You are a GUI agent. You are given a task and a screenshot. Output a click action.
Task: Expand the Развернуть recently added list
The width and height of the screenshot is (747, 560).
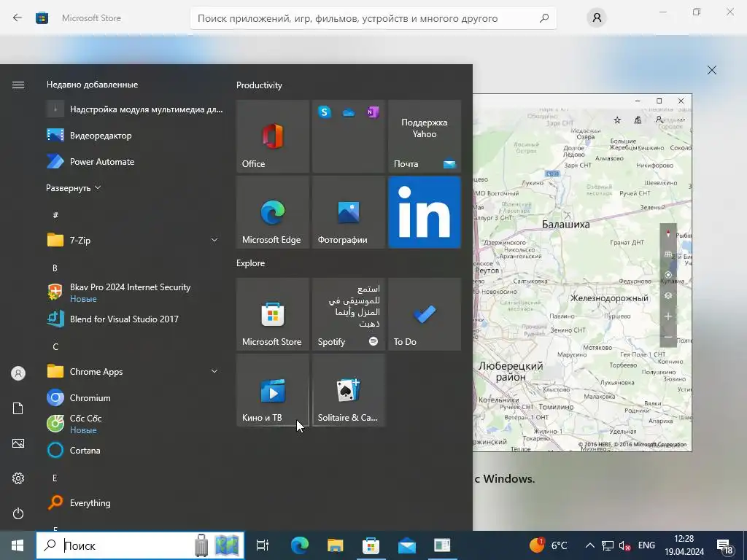[x=74, y=188]
